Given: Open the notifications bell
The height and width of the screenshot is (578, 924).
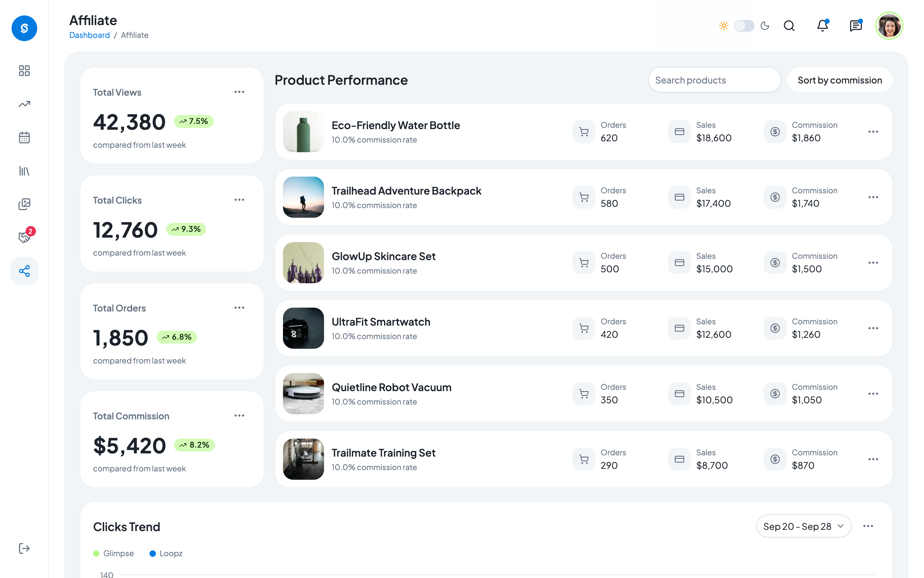Looking at the screenshot, I should 822,26.
